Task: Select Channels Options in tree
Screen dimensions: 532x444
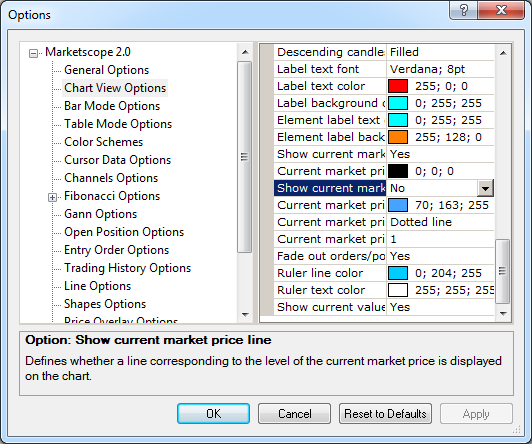Action: click(x=111, y=178)
